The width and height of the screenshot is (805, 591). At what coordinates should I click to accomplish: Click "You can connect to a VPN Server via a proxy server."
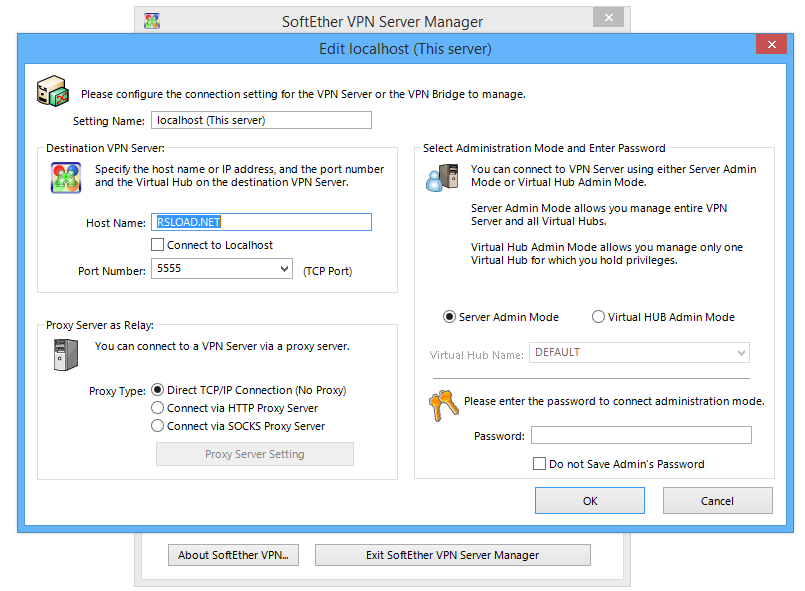pyautogui.click(x=222, y=347)
